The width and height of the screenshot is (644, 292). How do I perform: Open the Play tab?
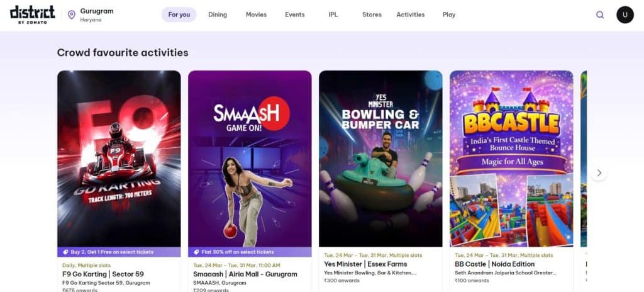tap(449, 14)
